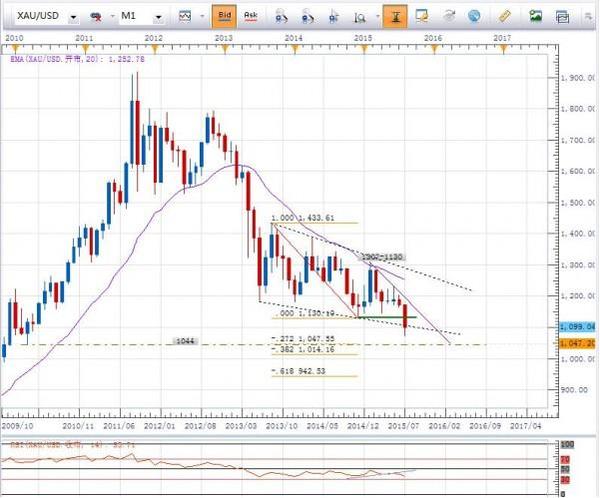The height and width of the screenshot is (498, 600).
Task: Click the chart note annotation icon
Action: 423,17
